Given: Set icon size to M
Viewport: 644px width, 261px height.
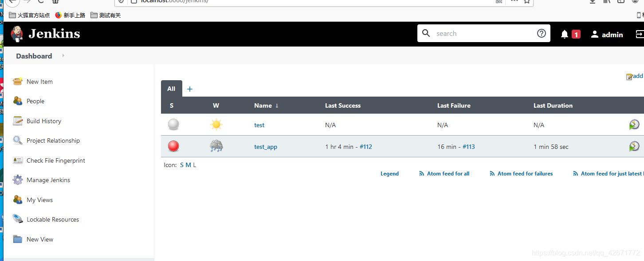Looking at the screenshot, I should 188,165.
